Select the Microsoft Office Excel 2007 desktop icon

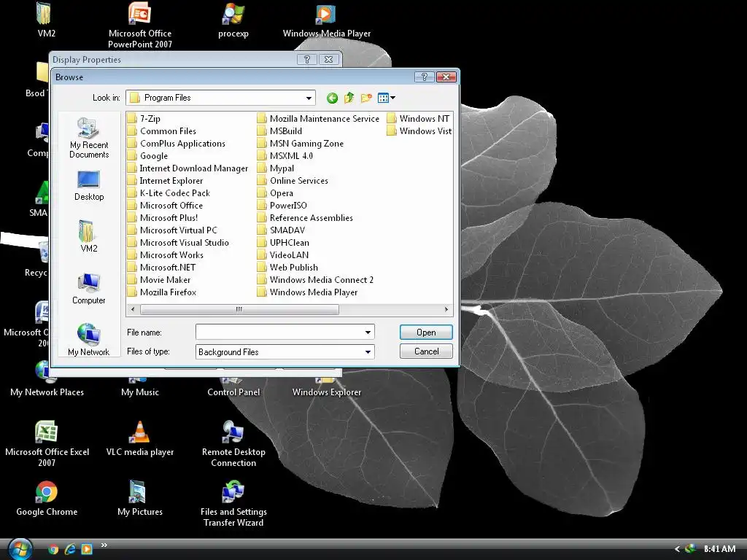click(x=47, y=444)
